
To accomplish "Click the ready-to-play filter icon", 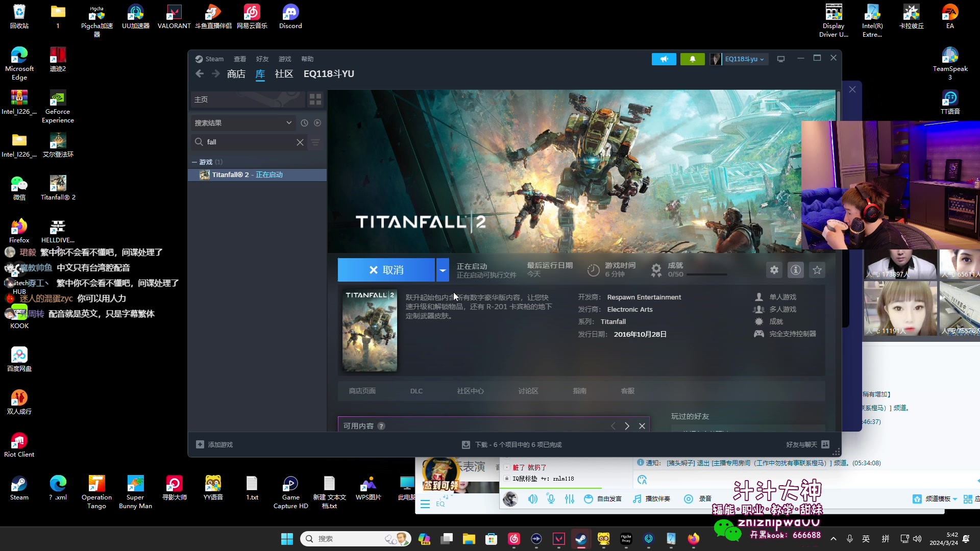I will [317, 123].
